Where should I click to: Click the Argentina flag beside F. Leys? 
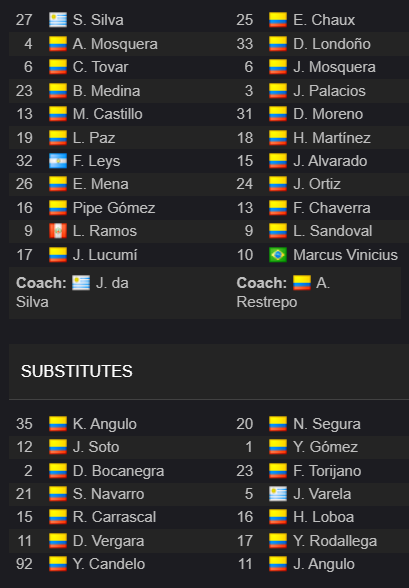[58, 161]
